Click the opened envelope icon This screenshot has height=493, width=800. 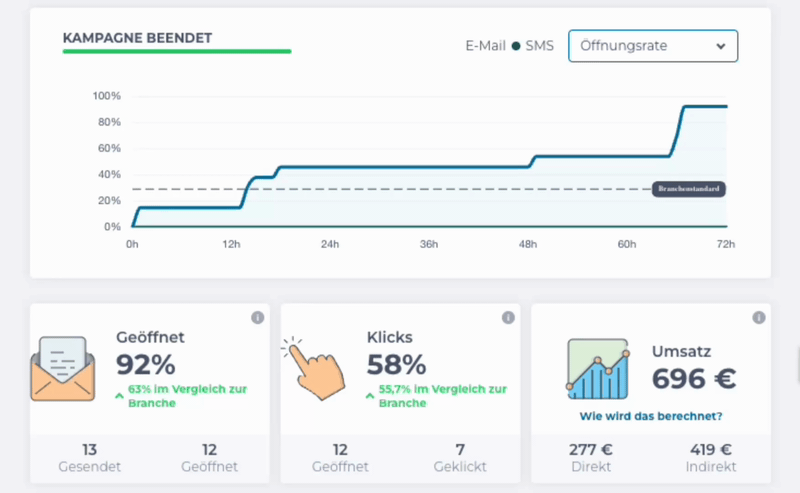point(63,368)
